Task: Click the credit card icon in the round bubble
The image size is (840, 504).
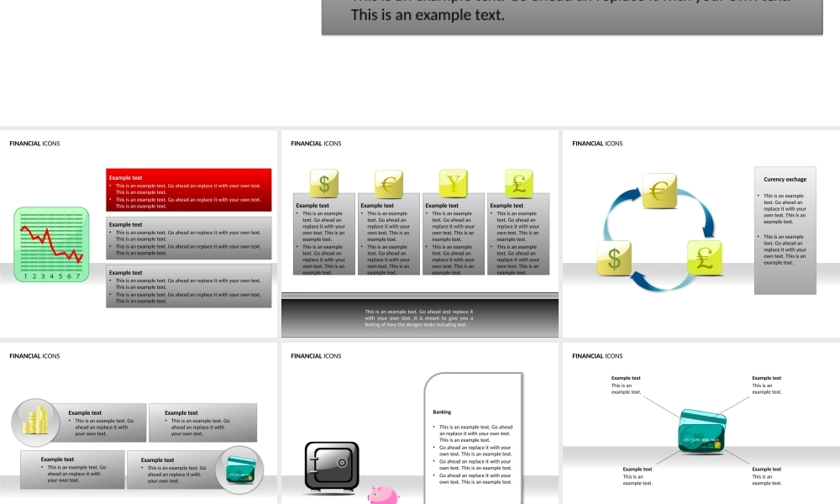Action: coord(239,470)
